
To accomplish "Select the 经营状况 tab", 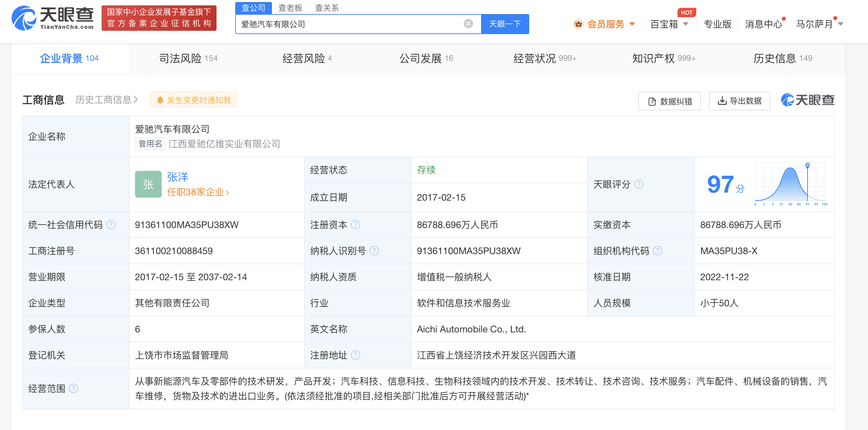I will tap(545, 58).
